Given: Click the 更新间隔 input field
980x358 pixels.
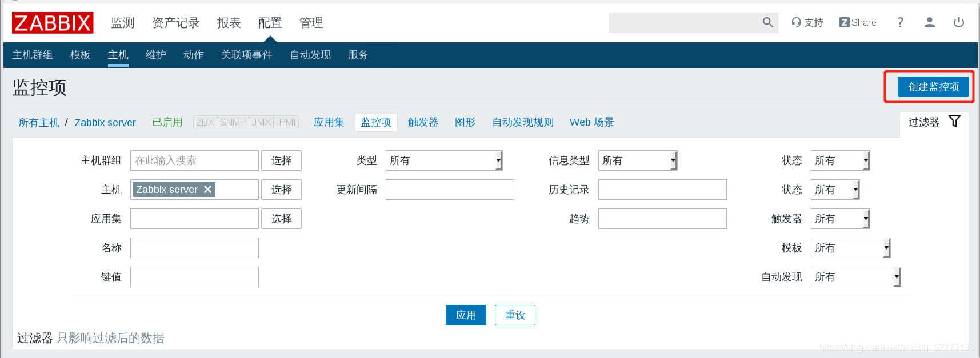Looking at the screenshot, I should 450,190.
